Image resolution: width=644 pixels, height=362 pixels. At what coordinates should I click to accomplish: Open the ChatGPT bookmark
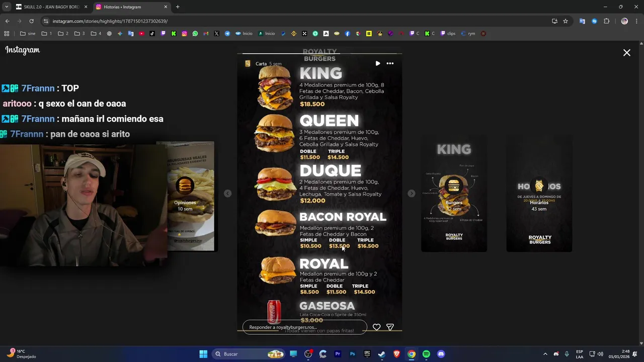(x=109, y=34)
